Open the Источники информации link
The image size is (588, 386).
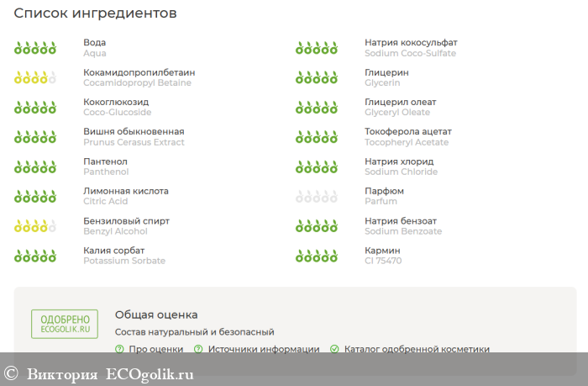point(264,349)
